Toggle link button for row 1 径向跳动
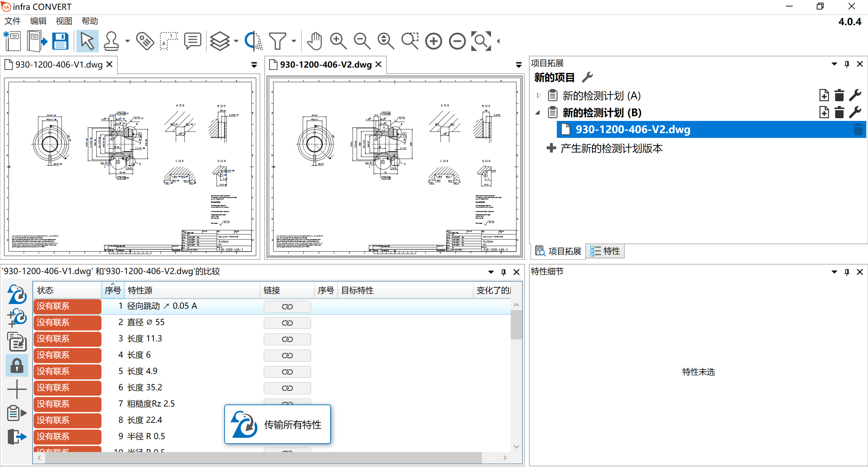The height and width of the screenshot is (467, 868). click(287, 306)
